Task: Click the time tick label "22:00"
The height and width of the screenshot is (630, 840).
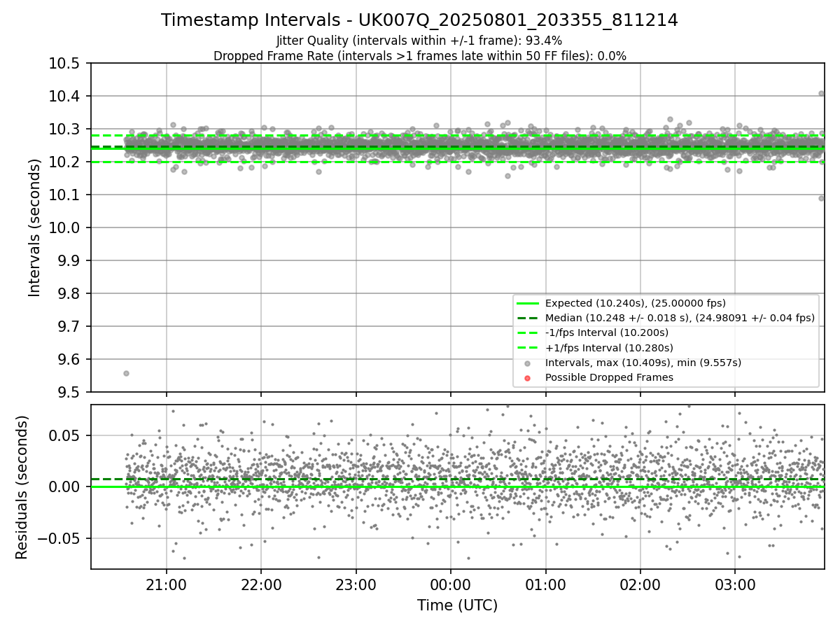Action: 261,584
